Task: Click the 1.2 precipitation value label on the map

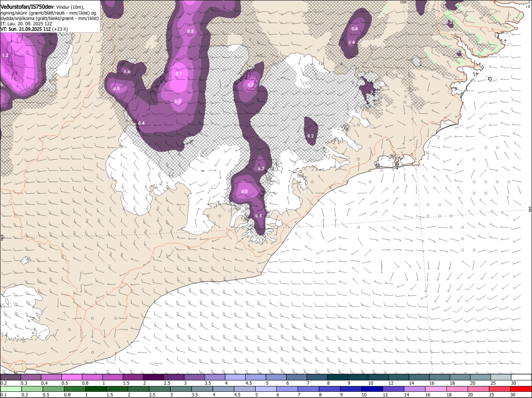Action: tap(5, 55)
